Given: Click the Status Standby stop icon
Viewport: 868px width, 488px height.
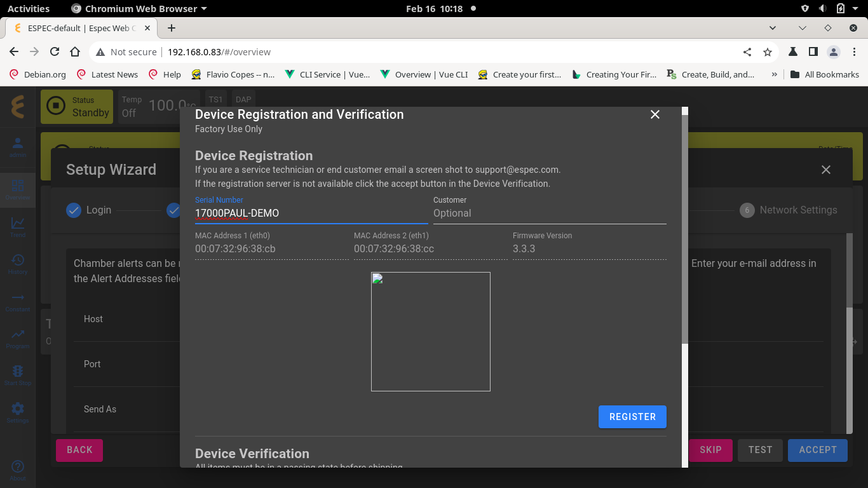Looking at the screenshot, I should 56,106.
